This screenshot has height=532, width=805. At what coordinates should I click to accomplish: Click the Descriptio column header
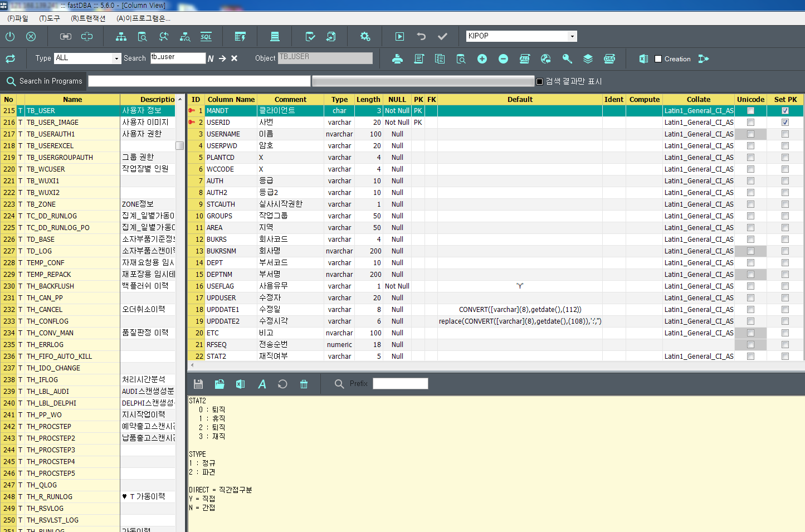coord(148,100)
